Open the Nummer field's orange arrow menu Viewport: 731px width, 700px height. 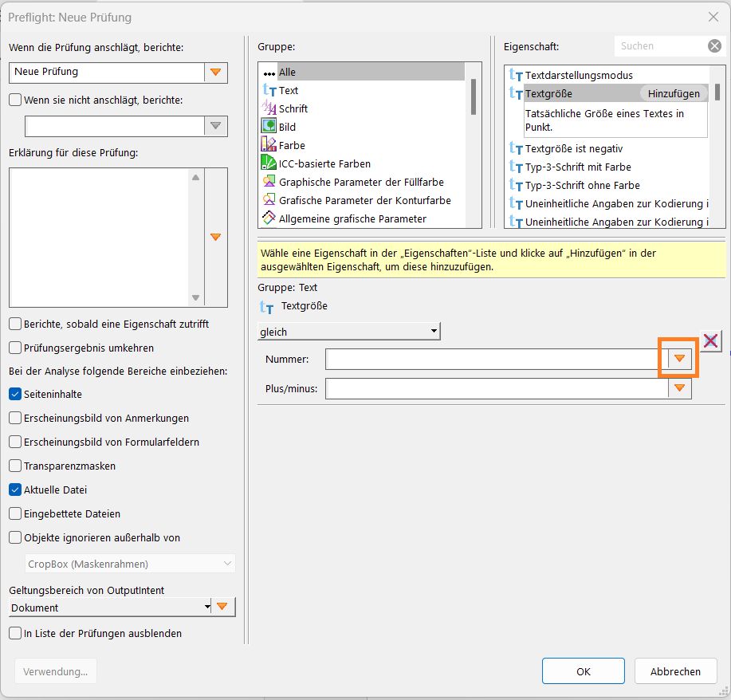(x=679, y=359)
